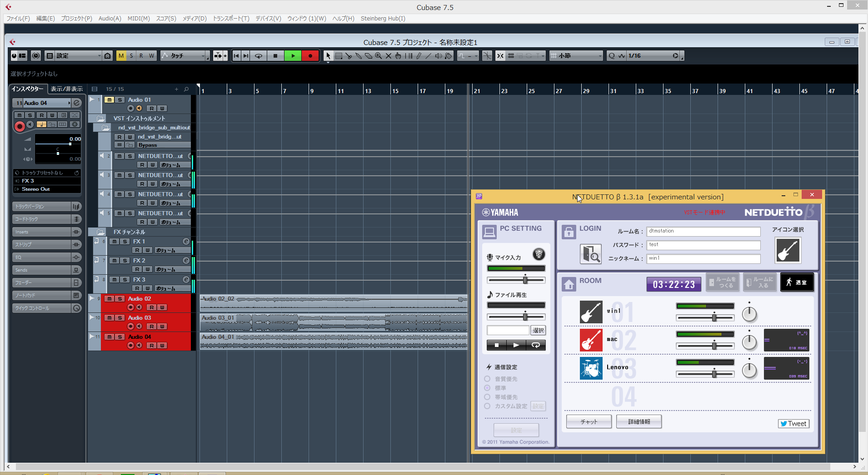Select the Zoom magnifier tool

tap(378, 56)
